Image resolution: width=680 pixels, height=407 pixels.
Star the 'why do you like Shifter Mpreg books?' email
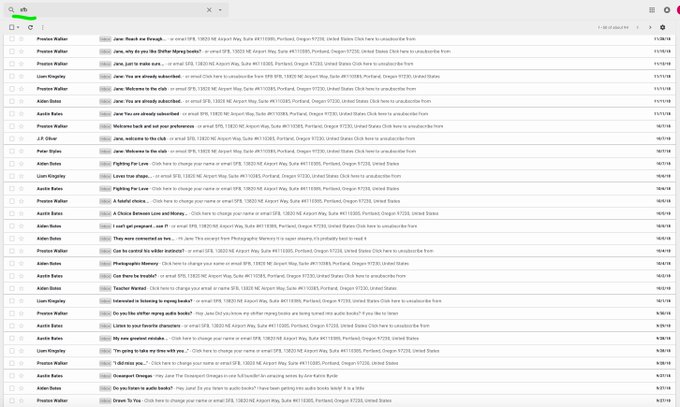click(x=21, y=51)
